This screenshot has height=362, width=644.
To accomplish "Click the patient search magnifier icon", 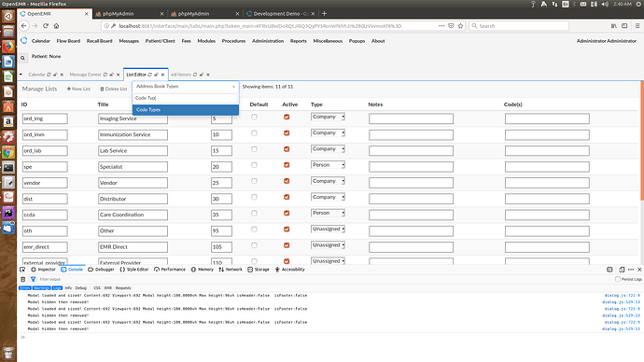I will (x=22, y=58).
